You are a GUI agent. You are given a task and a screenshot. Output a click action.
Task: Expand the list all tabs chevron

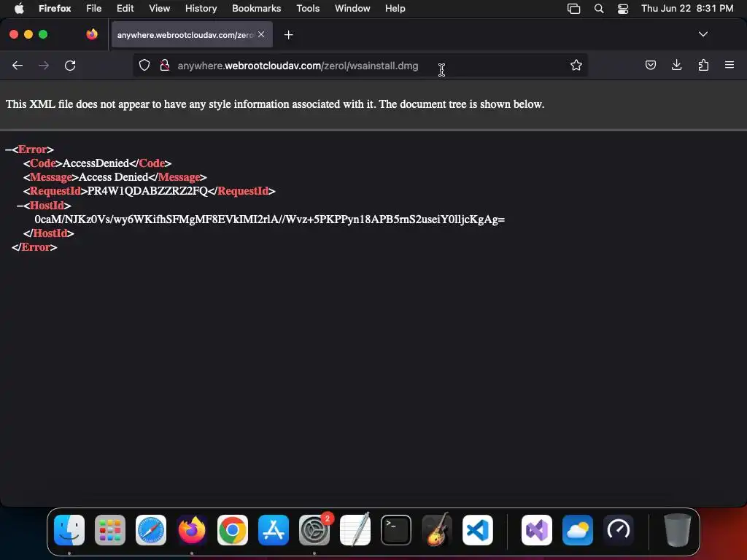pos(703,34)
